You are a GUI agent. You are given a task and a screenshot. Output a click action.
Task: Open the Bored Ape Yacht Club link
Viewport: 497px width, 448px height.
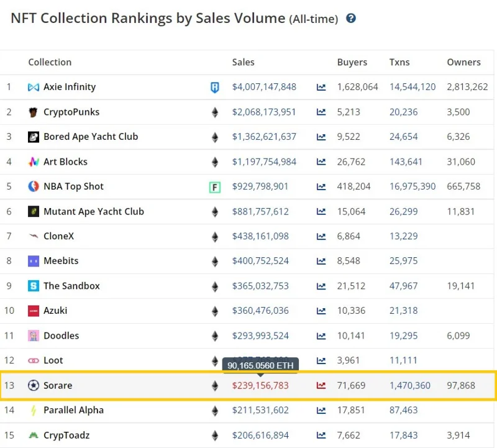[x=91, y=137]
